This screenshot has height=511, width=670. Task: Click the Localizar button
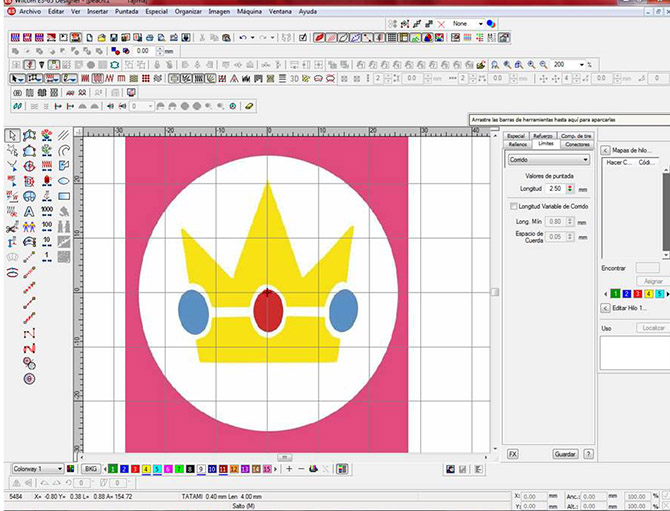pos(653,328)
